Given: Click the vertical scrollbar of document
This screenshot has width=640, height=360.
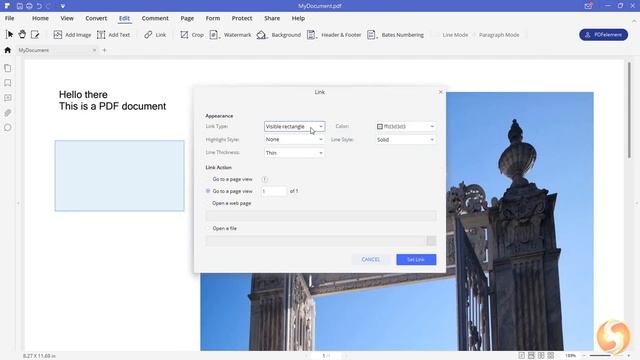Looking at the screenshot, I should (629, 109).
